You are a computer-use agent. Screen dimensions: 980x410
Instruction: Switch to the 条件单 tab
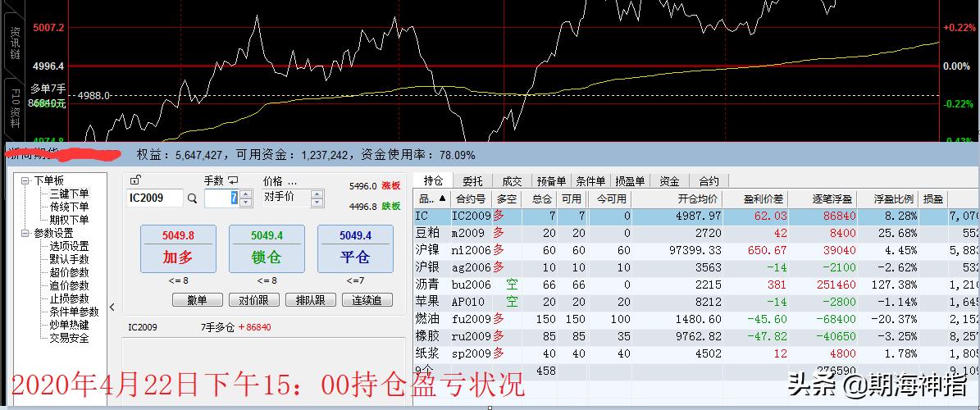[x=590, y=181]
